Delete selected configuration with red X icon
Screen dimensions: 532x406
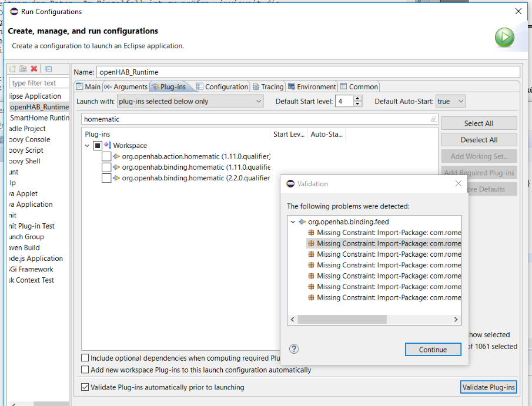click(34, 69)
